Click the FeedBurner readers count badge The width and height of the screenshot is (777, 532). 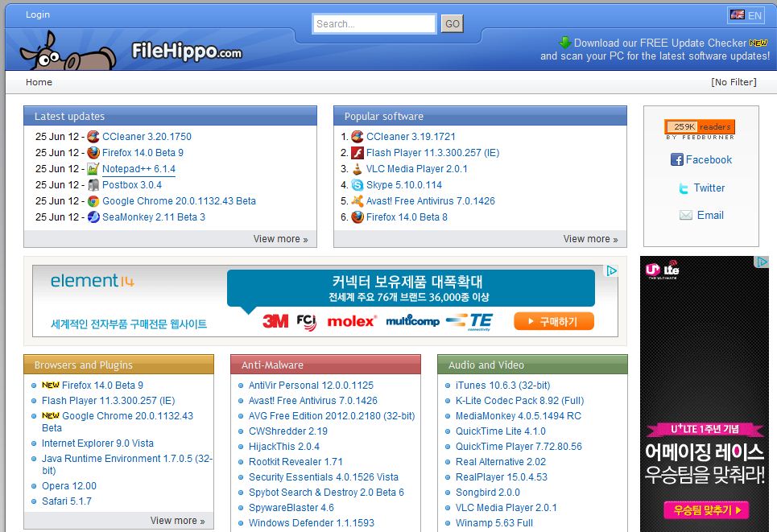pyautogui.click(x=700, y=127)
